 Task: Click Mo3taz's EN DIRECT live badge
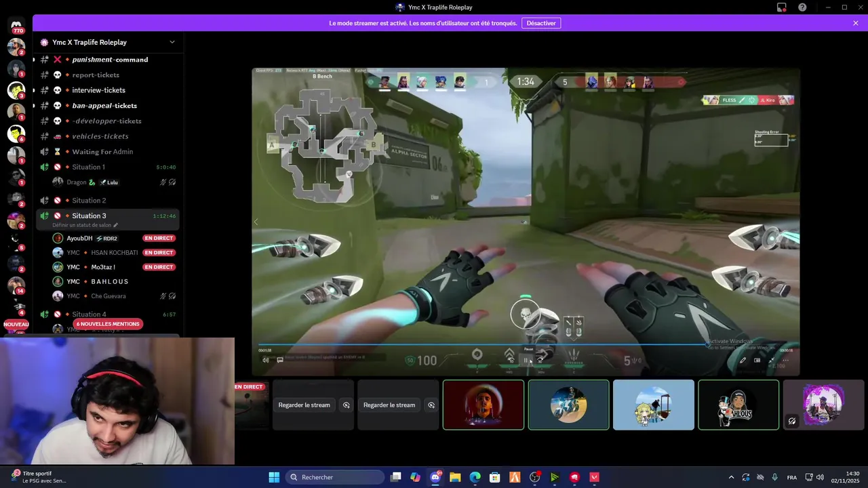[159, 267]
